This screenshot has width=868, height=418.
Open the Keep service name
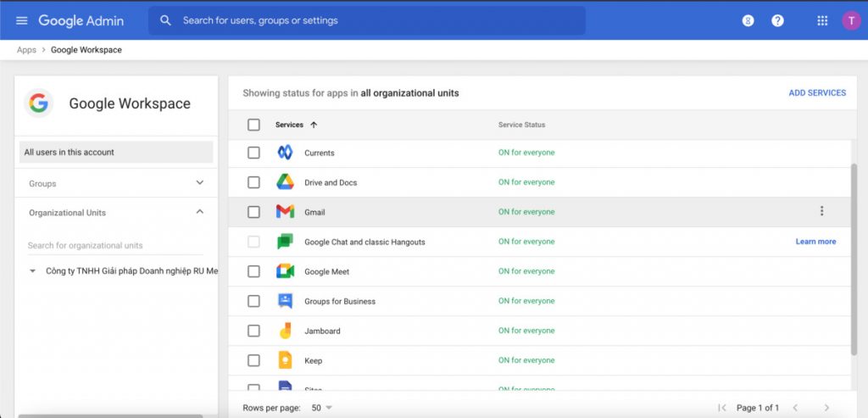(x=314, y=361)
